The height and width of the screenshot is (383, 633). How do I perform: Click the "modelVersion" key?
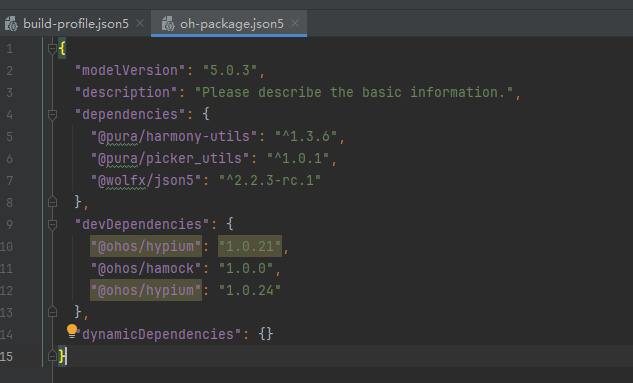[x=130, y=71]
